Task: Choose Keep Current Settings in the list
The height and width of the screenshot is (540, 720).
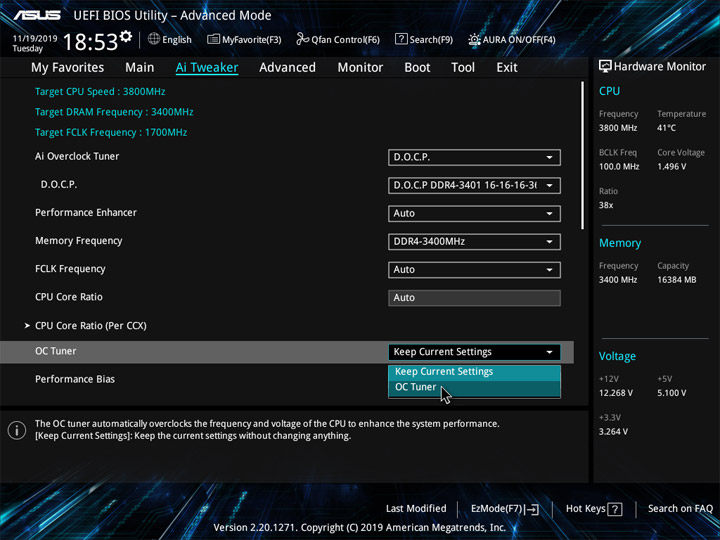Action: (x=474, y=372)
